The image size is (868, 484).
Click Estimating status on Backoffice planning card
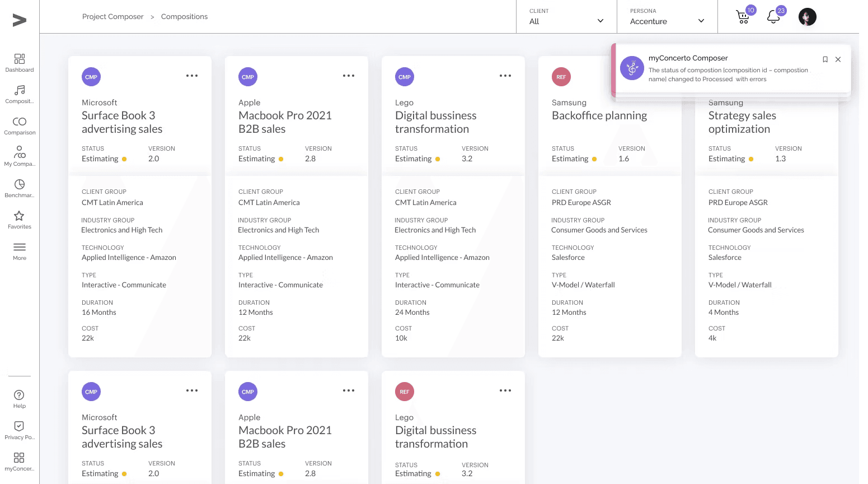[570, 159]
